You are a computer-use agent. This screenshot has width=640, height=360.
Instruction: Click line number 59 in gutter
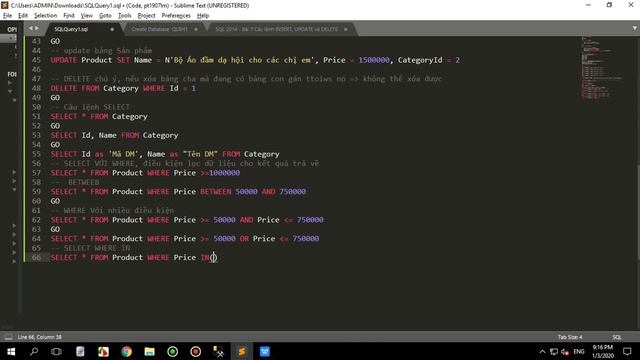(x=36, y=191)
